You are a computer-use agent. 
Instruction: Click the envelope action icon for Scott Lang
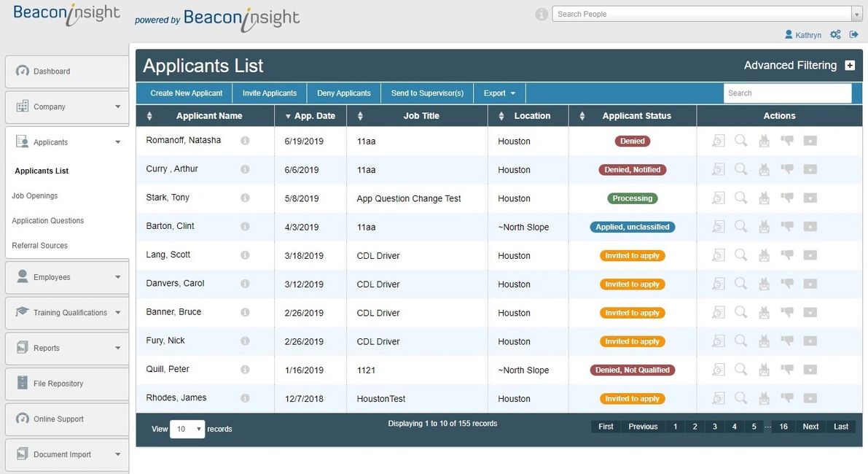tap(765, 255)
